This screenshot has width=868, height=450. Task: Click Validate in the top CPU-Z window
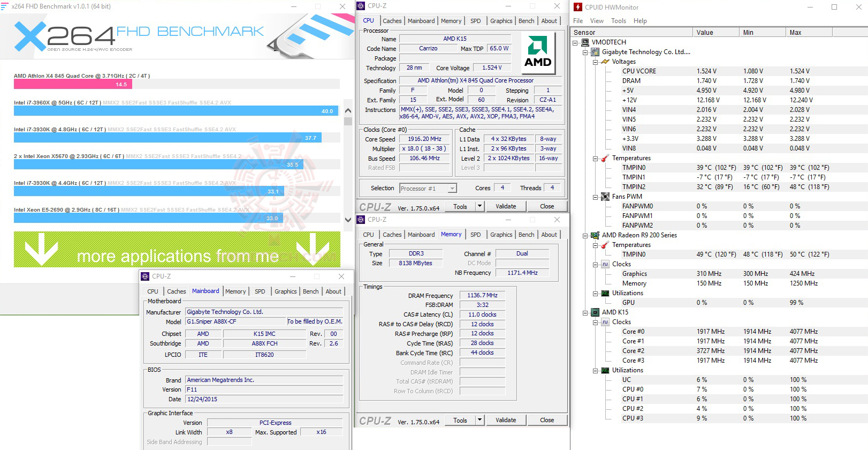(x=506, y=206)
